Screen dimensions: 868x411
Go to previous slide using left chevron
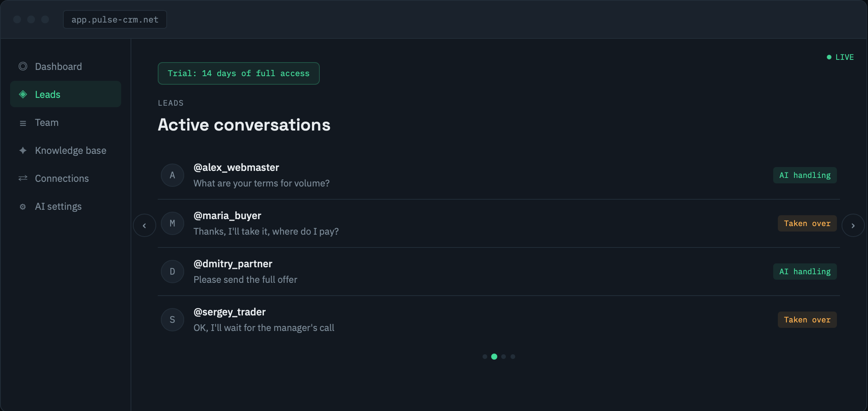click(145, 225)
